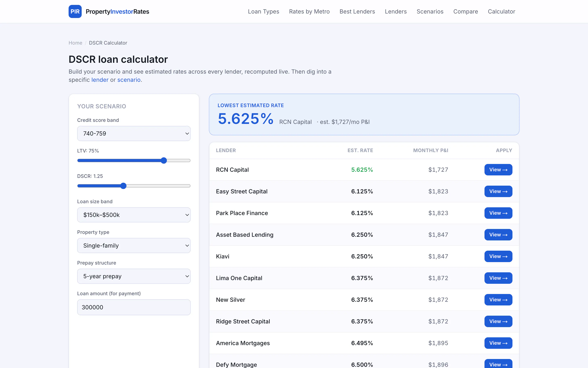Click the large 5.625% lowest rate
This screenshot has height=368, width=588.
pyautogui.click(x=246, y=119)
